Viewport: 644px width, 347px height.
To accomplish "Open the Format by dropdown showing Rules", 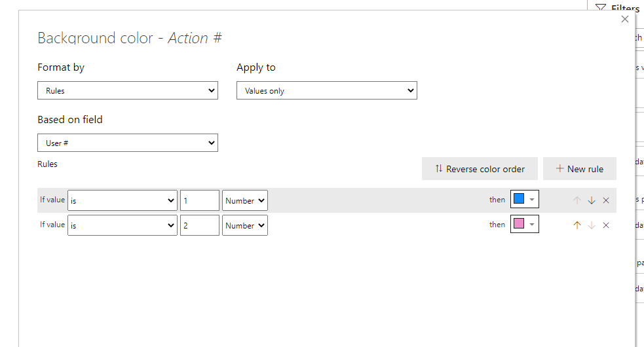I will [128, 90].
